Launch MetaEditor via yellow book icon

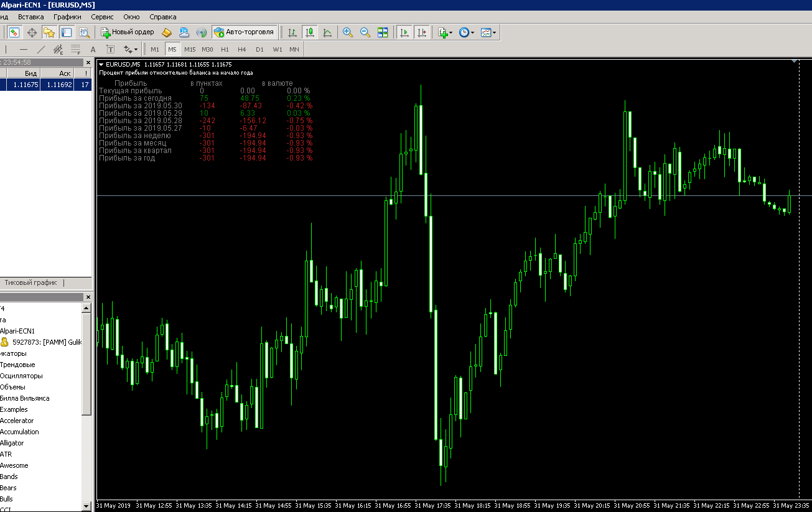click(x=167, y=32)
